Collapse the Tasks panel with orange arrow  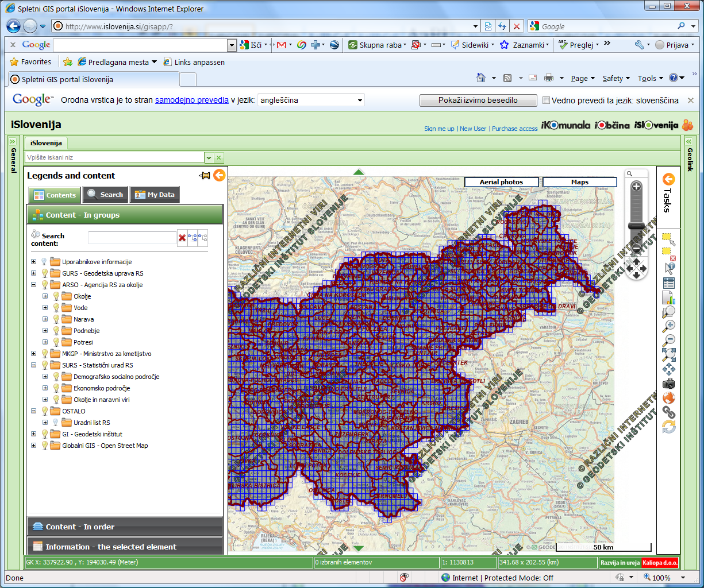(x=668, y=179)
